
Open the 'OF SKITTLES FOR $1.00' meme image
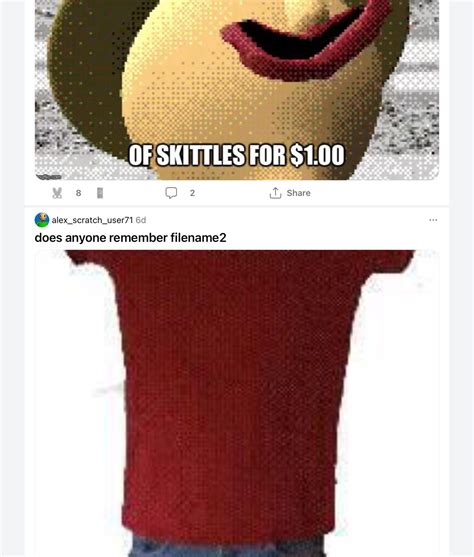[237, 90]
